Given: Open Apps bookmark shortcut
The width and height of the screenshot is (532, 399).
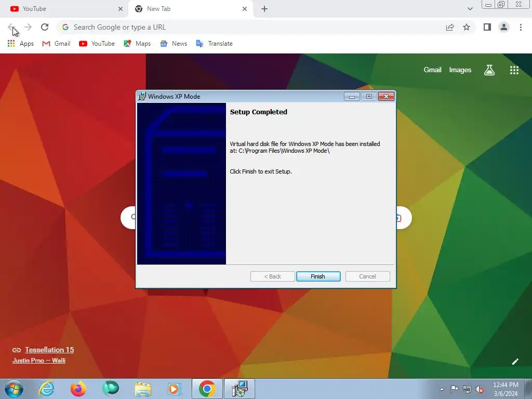Looking at the screenshot, I should pos(21,44).
